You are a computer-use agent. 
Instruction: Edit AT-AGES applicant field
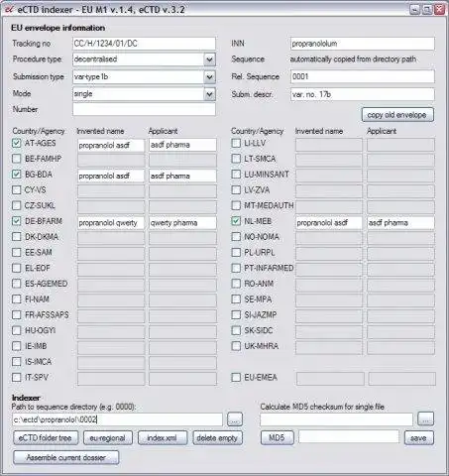point(182,145)
